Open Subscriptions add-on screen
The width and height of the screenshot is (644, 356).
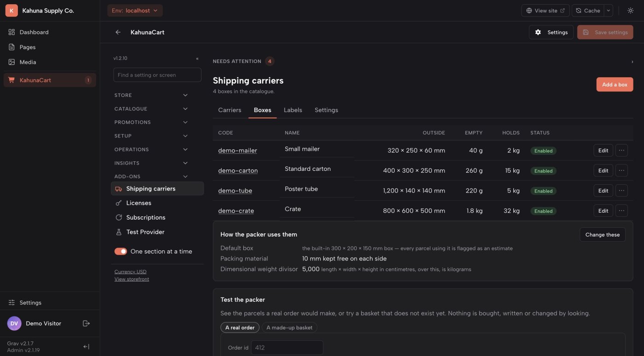157,217
